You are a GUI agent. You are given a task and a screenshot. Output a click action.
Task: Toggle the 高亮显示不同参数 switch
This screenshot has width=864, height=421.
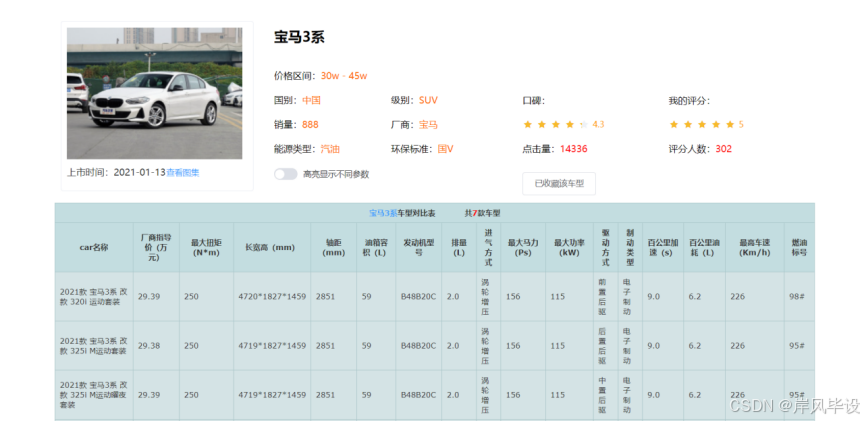285,174
